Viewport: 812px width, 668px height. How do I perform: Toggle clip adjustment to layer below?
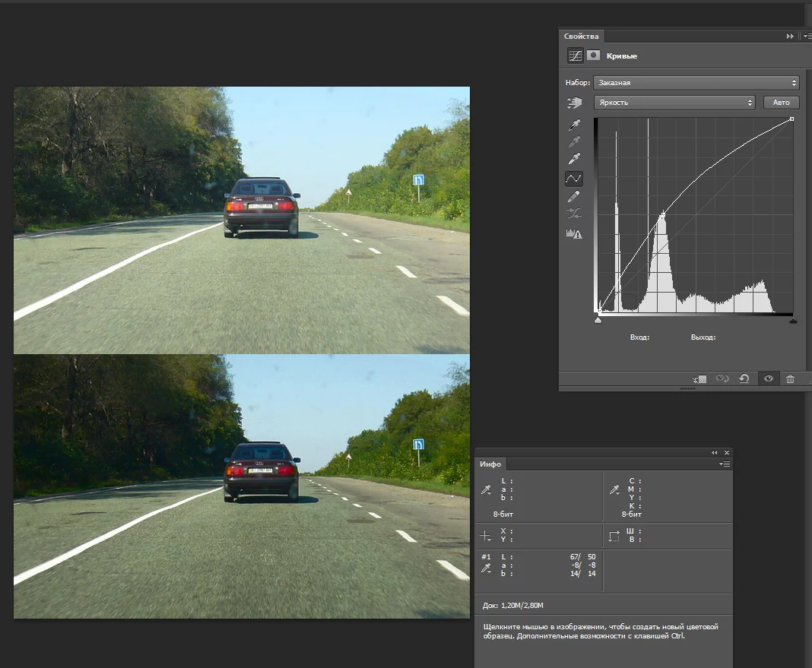[700, 378]
